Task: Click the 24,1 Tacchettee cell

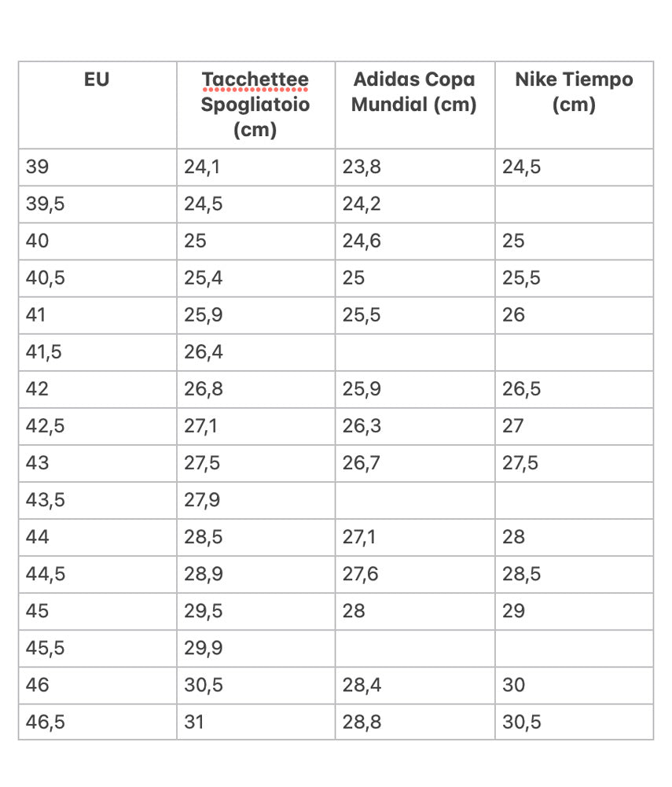Action: click(x=256, y=167)
